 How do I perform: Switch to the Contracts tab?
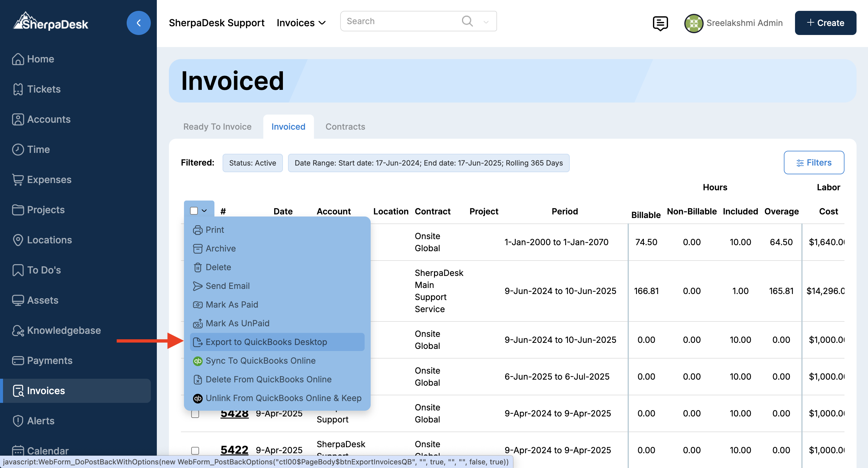(345, 127)
